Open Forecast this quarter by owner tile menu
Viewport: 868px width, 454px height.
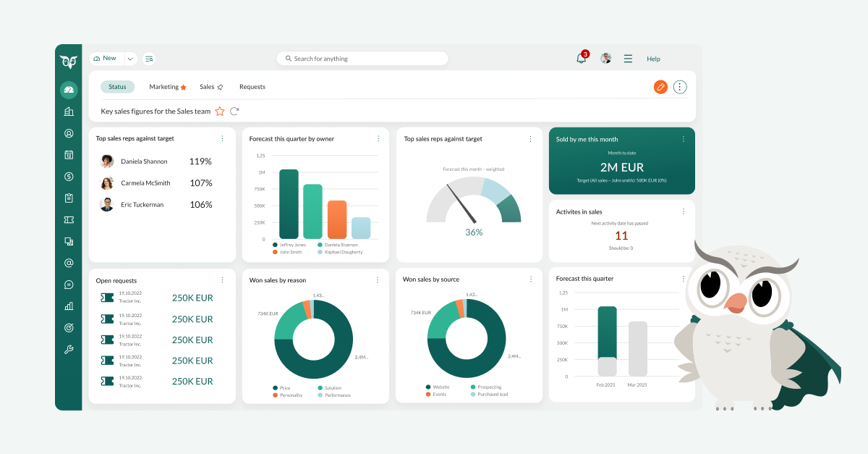point(378,138)
